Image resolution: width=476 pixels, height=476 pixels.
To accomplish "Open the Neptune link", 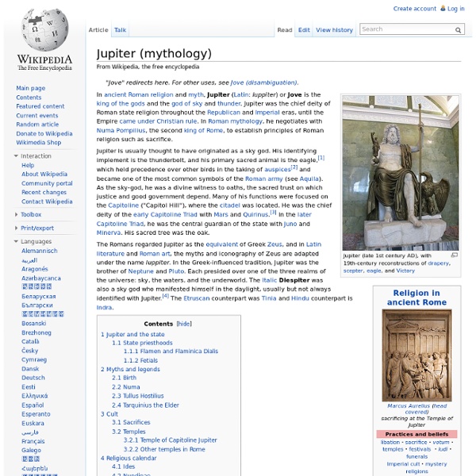I will (141, 271).
